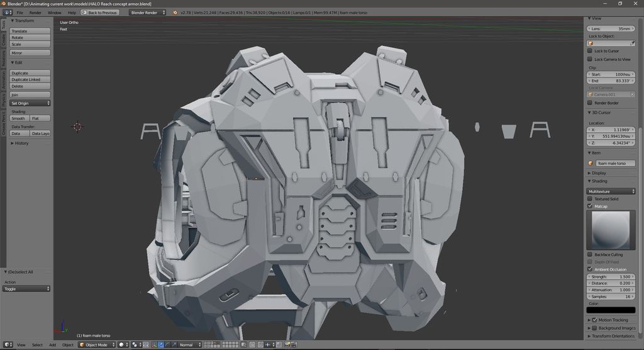Click the foam male torso name field

click(x=615, y=163)
